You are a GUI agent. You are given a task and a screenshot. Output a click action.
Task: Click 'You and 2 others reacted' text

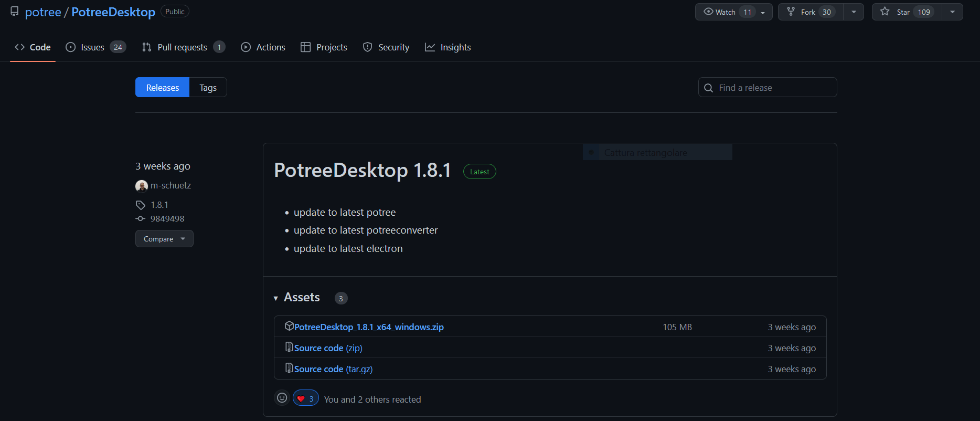click(x=372, y=399)
